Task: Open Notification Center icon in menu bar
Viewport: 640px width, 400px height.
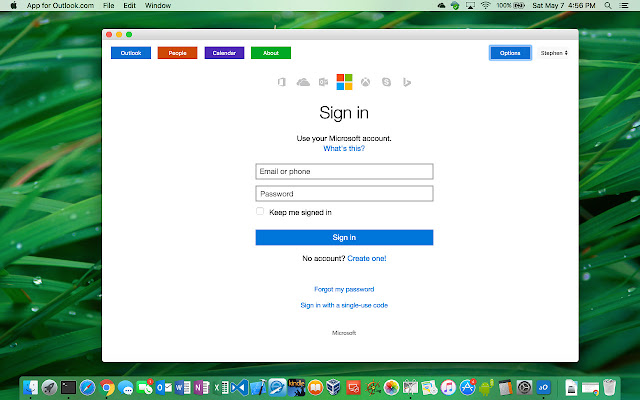Action: tap(624, 6)
